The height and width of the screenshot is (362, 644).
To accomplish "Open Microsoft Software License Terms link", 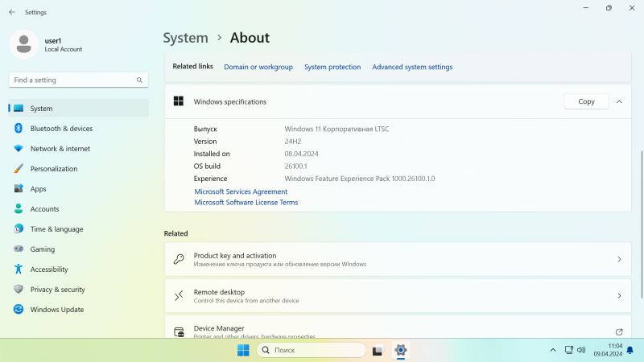I will (x=246, y=203).
